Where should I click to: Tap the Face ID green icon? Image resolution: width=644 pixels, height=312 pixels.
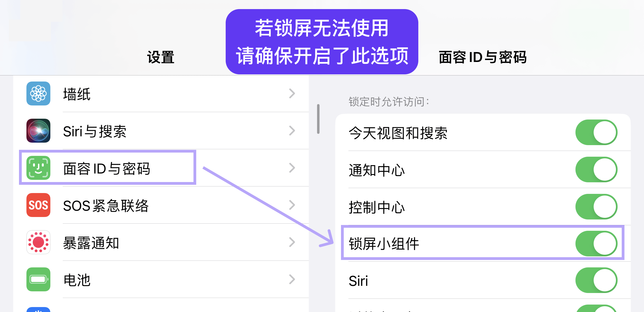38,168
